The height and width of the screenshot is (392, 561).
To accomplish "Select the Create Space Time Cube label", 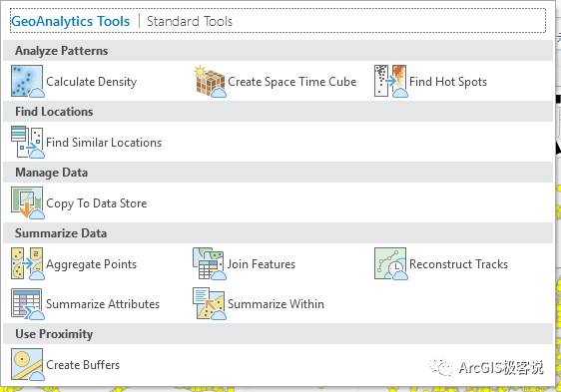I will coord(291,82).
